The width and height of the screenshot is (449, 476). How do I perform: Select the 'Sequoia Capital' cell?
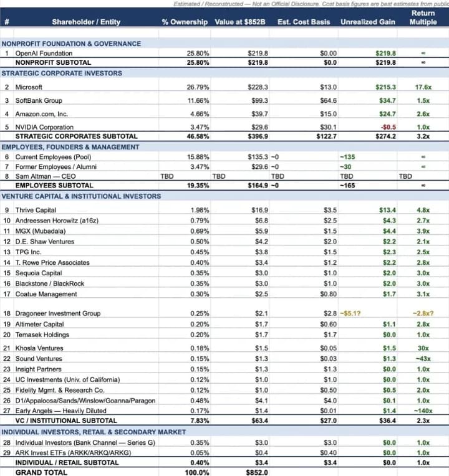coord(39,274)
